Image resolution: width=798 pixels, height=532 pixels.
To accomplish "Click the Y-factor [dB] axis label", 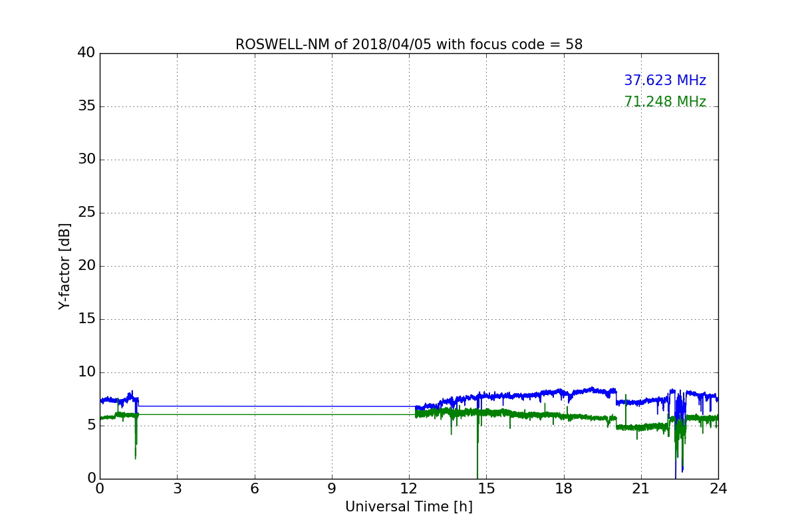I will [x=65, y=266].
